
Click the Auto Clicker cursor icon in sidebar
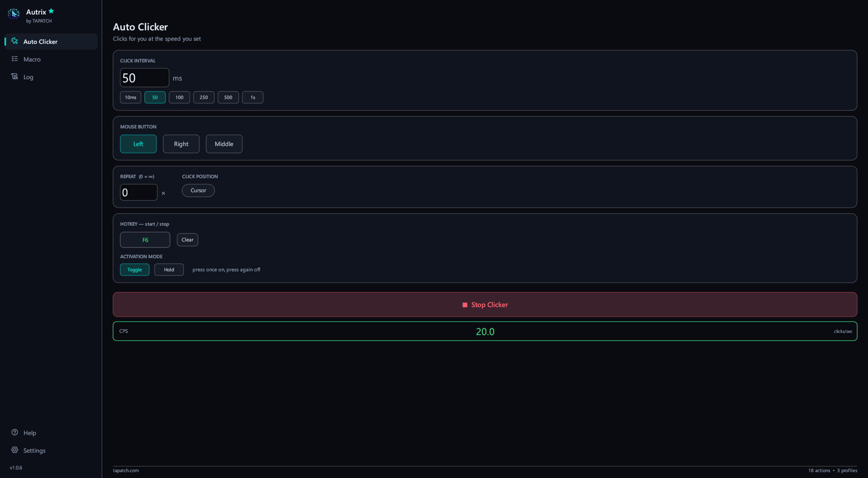click(14, 41)
